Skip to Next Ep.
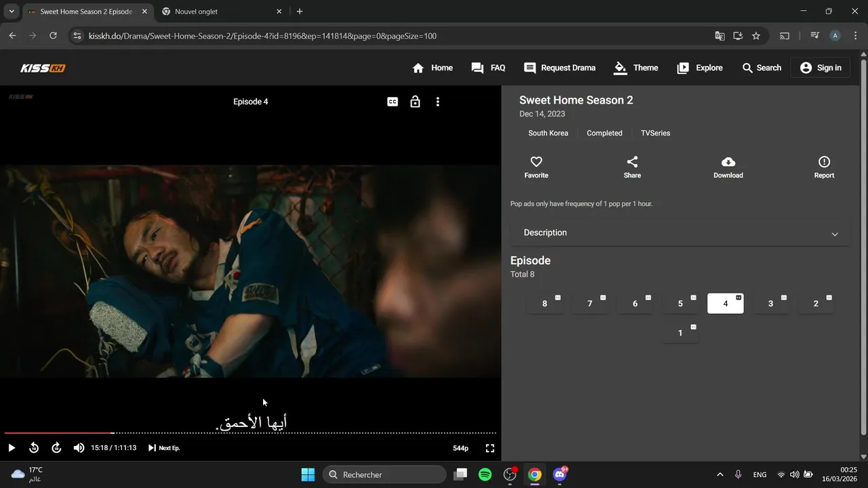Image resolution: width=868 pixels, height=488 pixels. coord(163,448)
